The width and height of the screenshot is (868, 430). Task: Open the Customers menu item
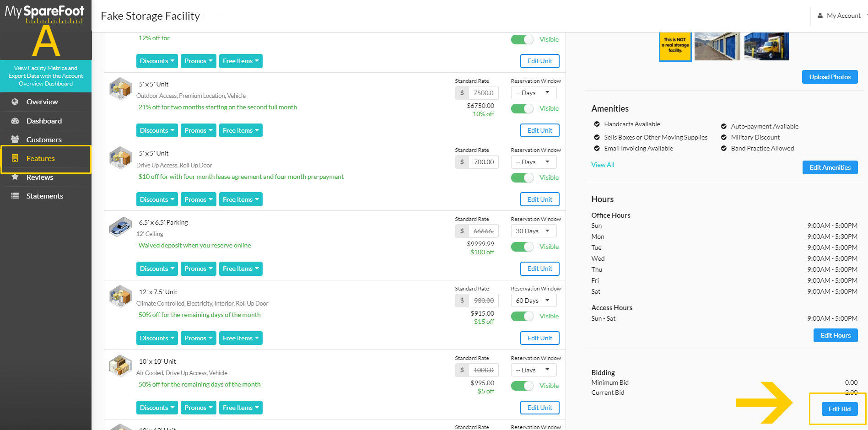(46, 140)
